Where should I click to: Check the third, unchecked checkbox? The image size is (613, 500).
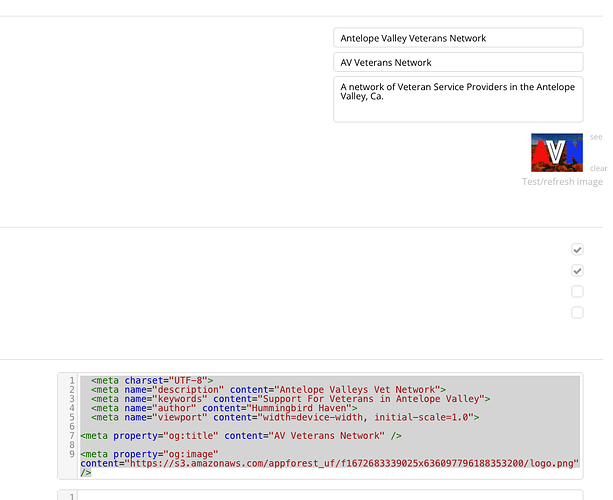tap(577, 292)
